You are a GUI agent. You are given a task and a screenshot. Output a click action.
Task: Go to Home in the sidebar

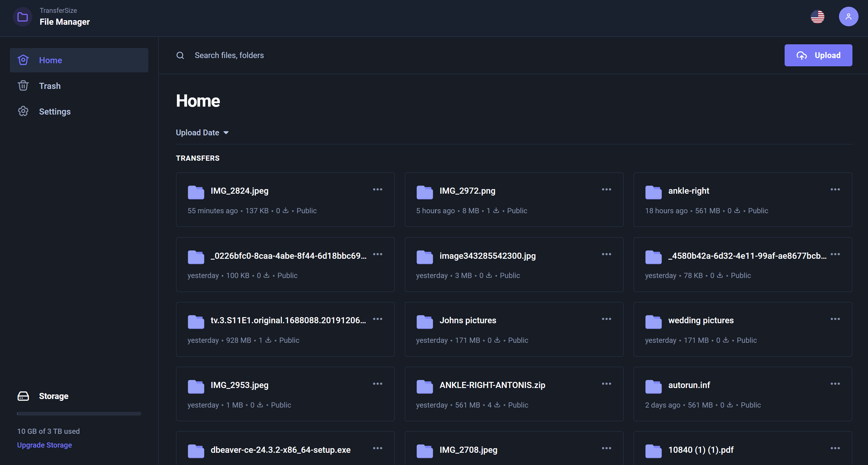click(79, 60)
